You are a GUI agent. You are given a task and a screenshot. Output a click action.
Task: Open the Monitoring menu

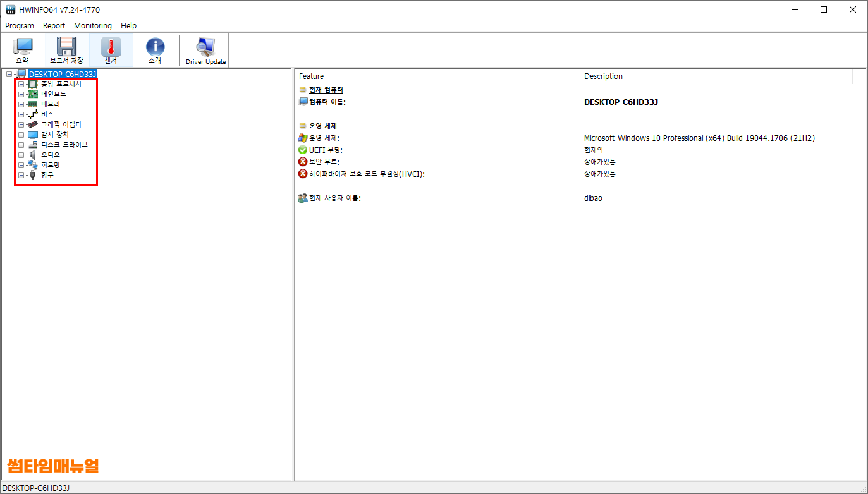pos(93,26)
